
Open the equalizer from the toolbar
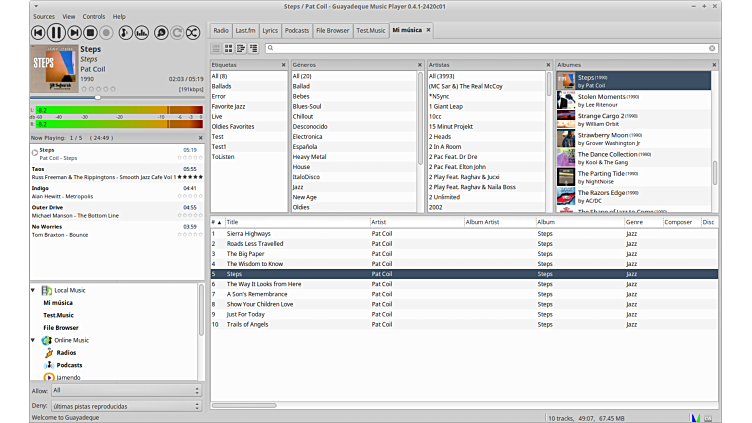pyautogui.click(x=141, y=33)
